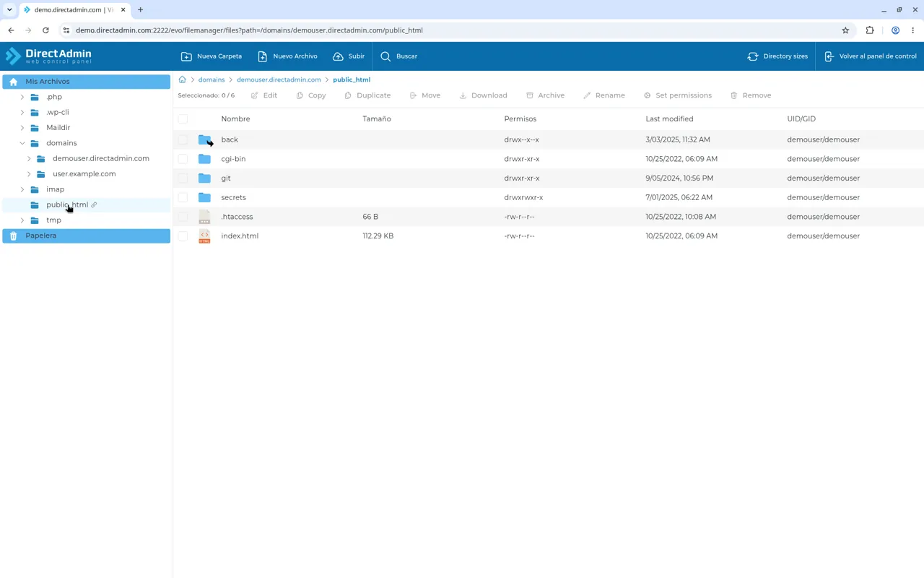Click the index.html file icon
The height and width of the screenshot is (578, 924).
tap(204, 236)
